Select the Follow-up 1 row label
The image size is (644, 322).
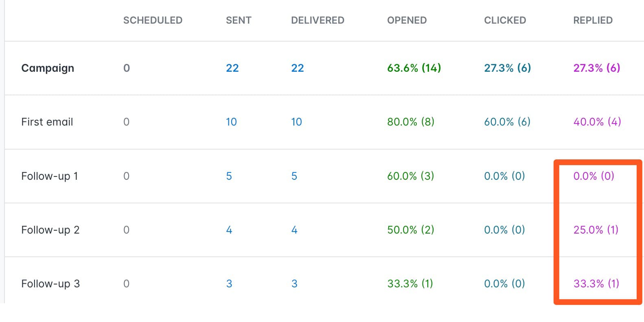pos(49,176)
